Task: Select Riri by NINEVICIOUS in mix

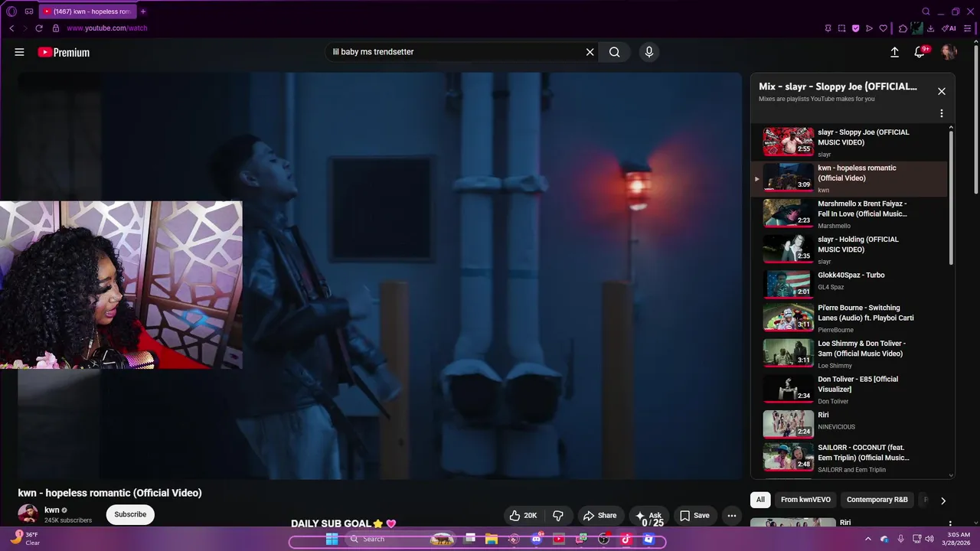Action: (x=850, y=422)
